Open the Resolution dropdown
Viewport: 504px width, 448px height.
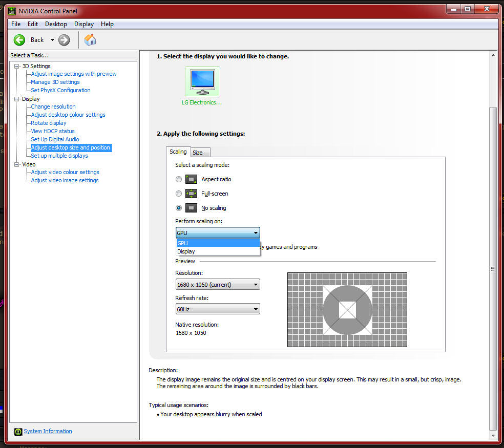(x=218, y=285)
